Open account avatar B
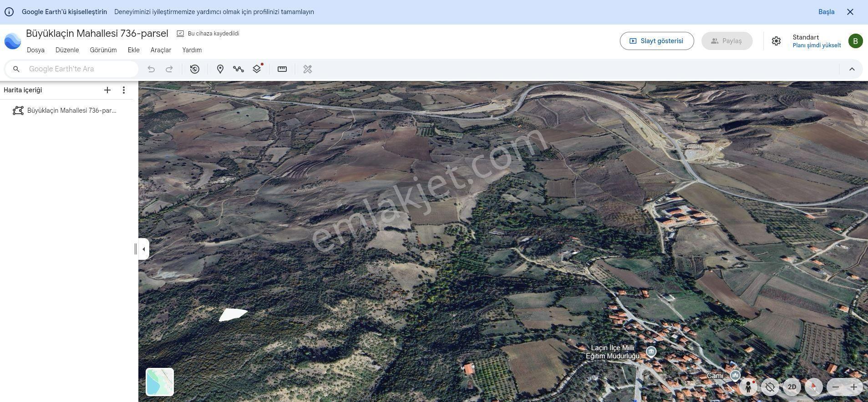 (856, 41)
